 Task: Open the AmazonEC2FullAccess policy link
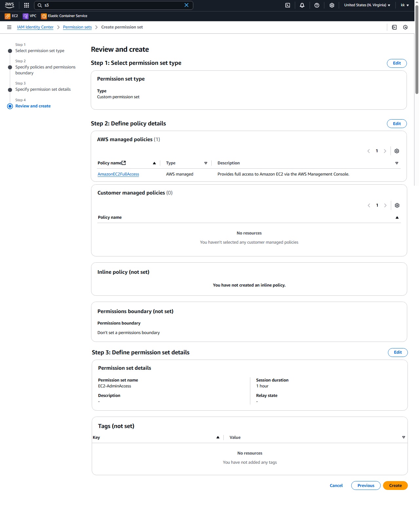(118, 174)
